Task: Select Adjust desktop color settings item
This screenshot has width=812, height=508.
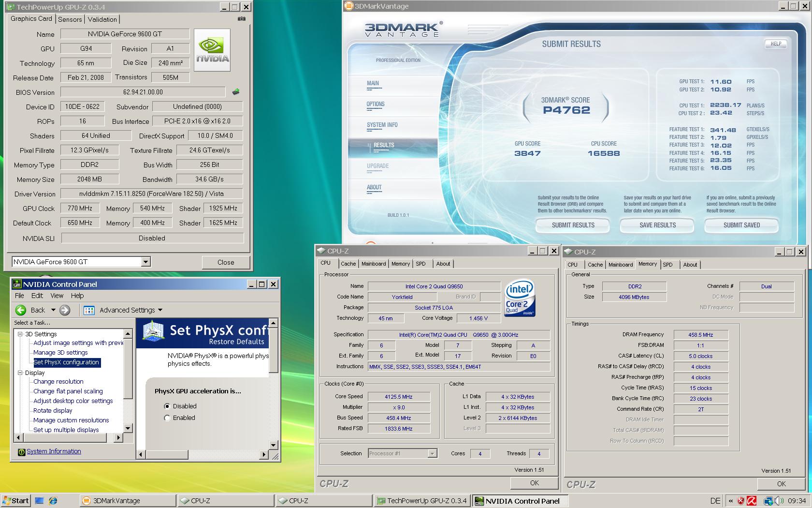Action: tap(73, 401)
